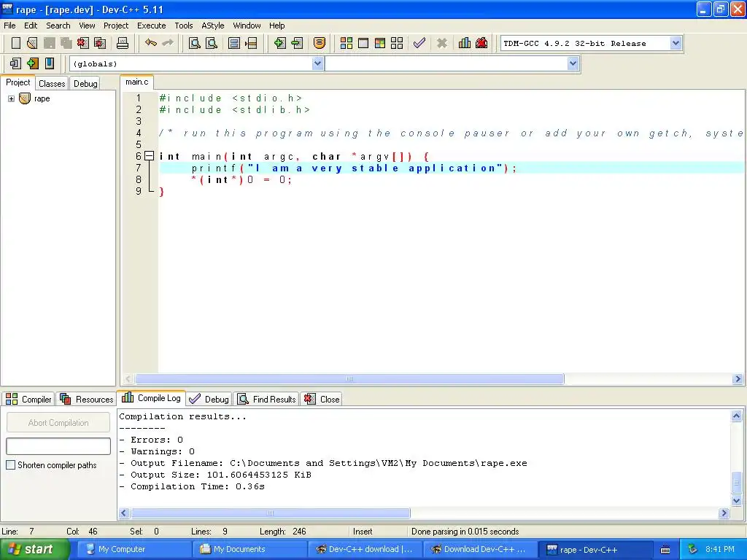
Task: Click the Delete Profiling Information icon
Action: [x=481, y=43]
